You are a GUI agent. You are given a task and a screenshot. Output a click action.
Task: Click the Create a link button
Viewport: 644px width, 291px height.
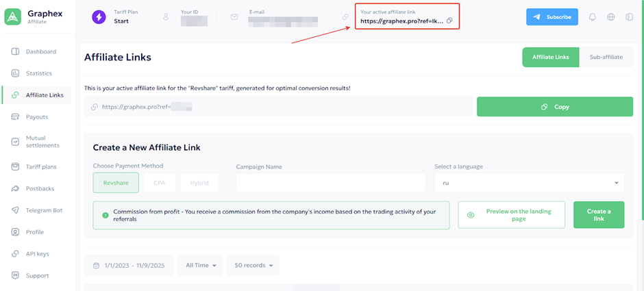(598, 214)
